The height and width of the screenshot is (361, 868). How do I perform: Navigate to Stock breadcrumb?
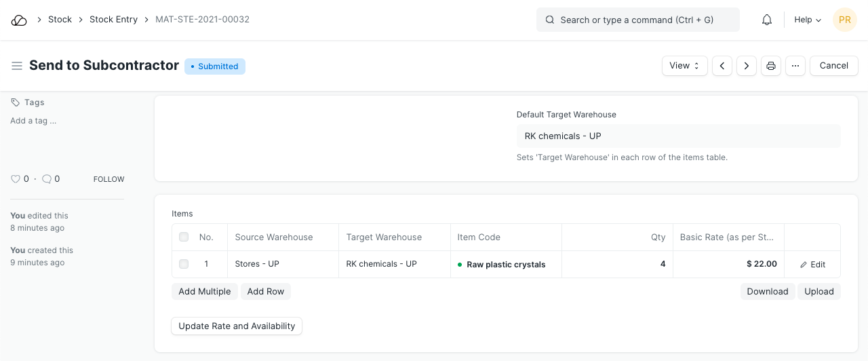click(x=60, y=20)
